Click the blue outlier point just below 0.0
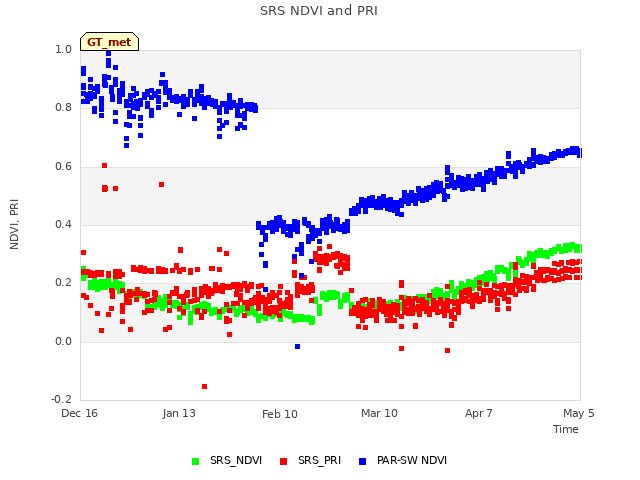The width and height of the screenshot is (640, 480). coord(298,347)
